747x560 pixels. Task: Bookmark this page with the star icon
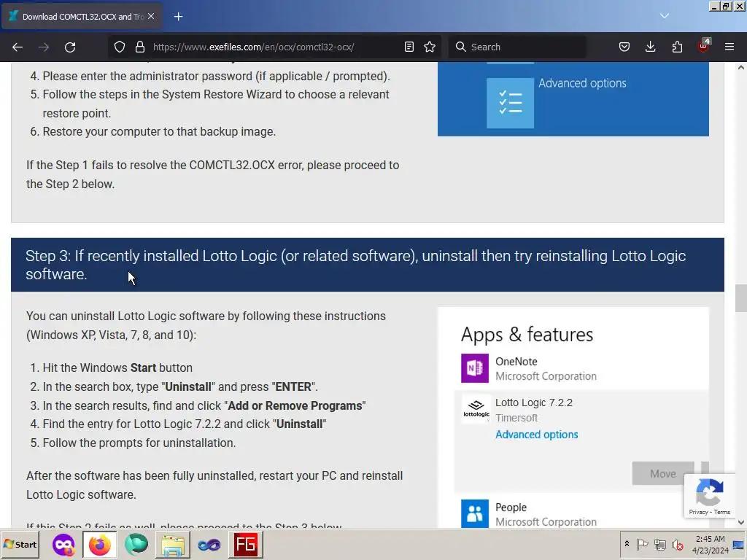(x=430, y=47)
